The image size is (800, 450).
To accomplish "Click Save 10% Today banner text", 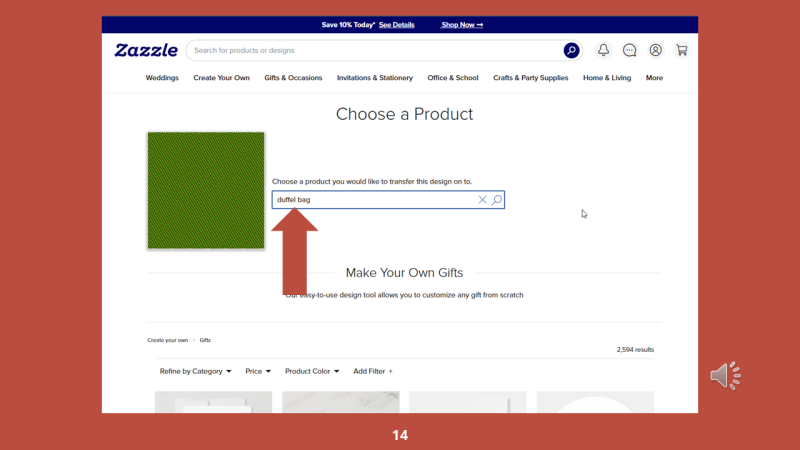I will click(x=348, y=24).
